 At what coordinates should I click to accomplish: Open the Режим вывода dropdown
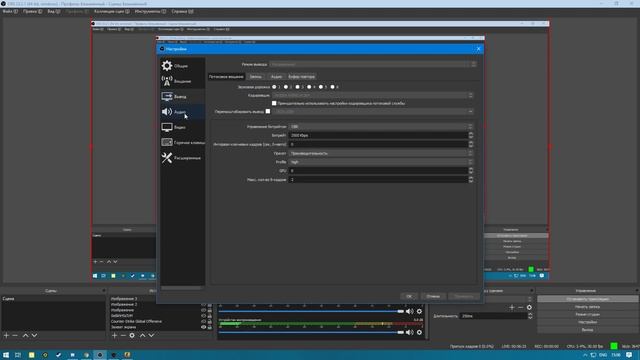[373, 64]
